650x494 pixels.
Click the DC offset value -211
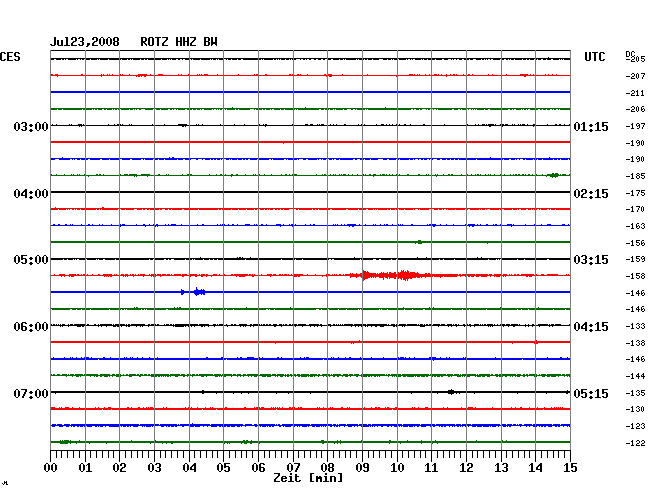point(635,93)
